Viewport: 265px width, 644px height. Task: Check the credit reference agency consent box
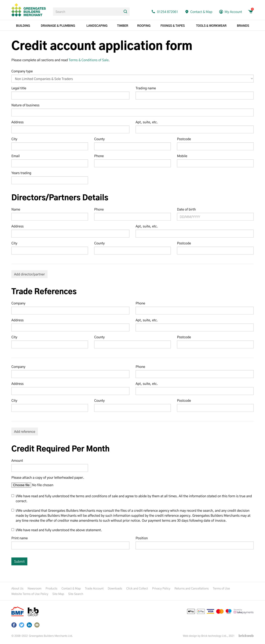[x=13, y=510]
